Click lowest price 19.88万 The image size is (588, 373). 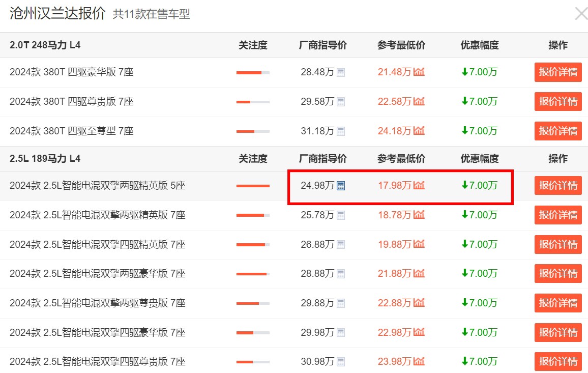click(395, 244)
